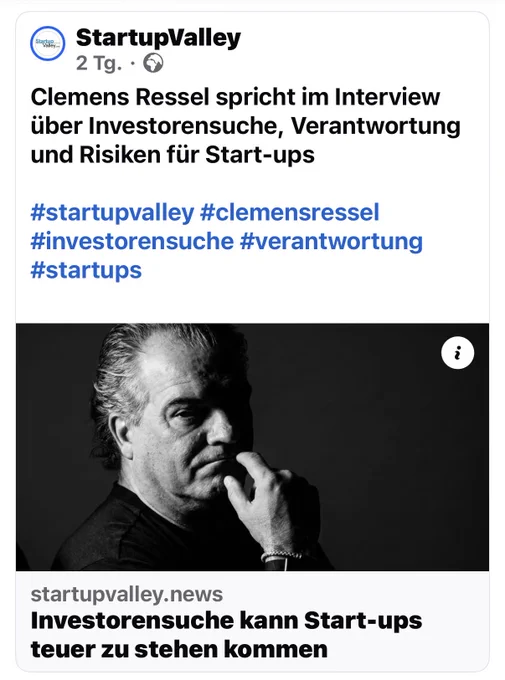Click the blank area between hashtags and photo
The width and height of the screenshot is (505, 680).
[252, 303]
